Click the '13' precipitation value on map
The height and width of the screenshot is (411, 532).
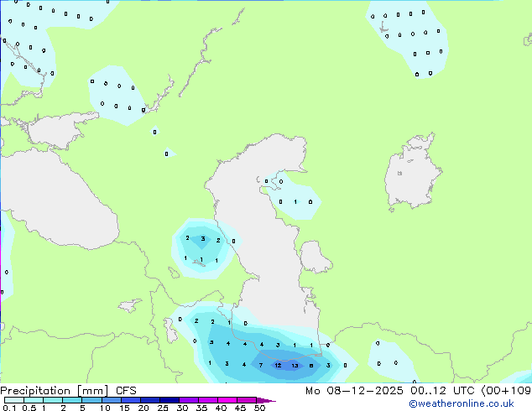(295, 366)
